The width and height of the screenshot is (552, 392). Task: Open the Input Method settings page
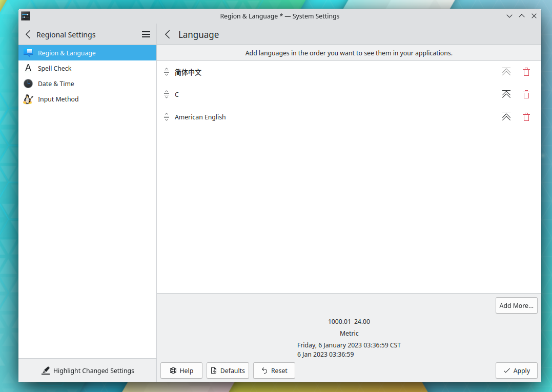[58, 99]
